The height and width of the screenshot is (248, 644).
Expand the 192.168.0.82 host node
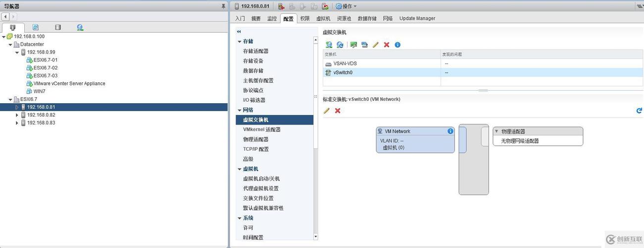[17, 115]
